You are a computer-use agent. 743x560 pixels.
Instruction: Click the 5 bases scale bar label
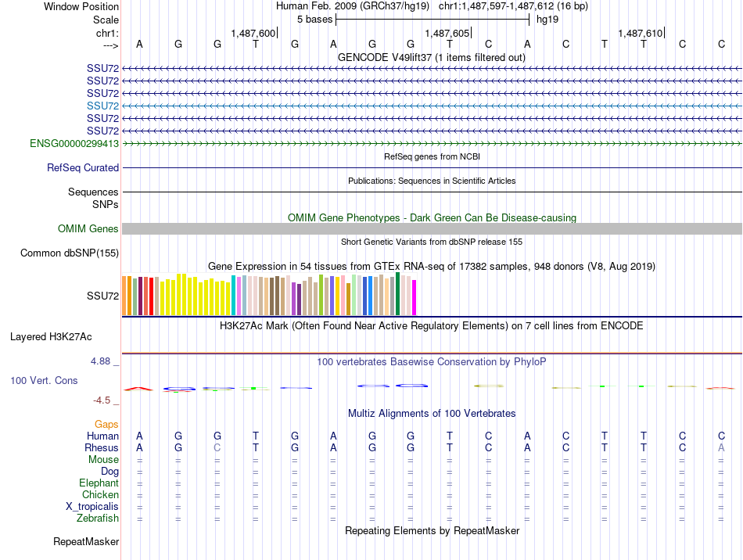click(x=314, y=20)
